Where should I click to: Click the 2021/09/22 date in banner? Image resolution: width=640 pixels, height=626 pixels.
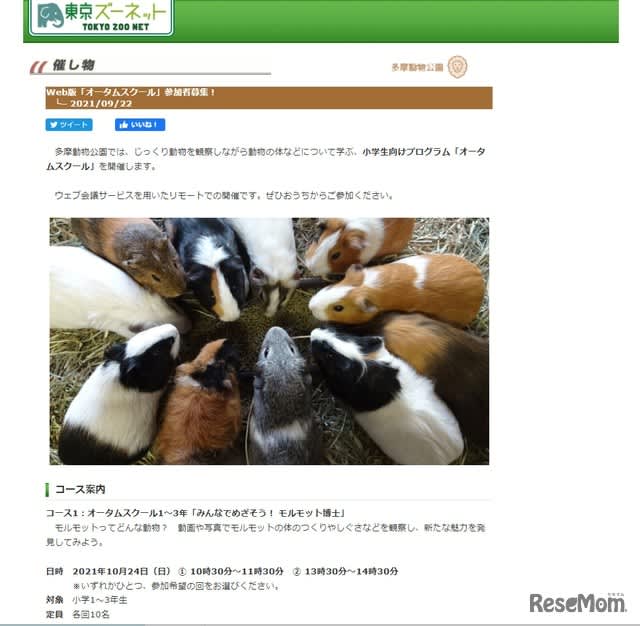(x=101, y=104)
